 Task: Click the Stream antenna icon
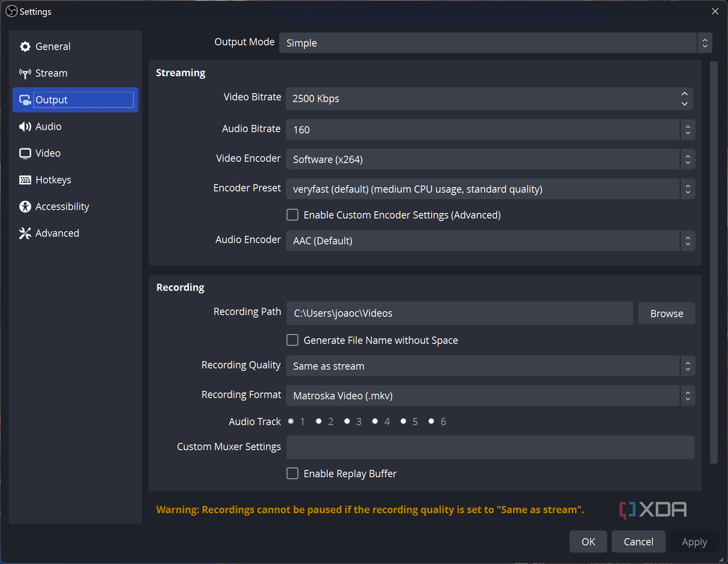pyautogui.click(x=25, y=74)
